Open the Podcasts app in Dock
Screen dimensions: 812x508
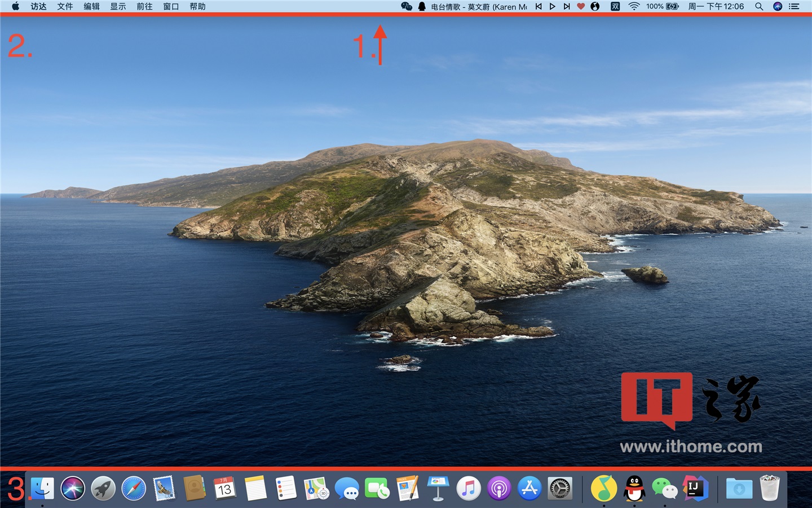pos(499,488)
